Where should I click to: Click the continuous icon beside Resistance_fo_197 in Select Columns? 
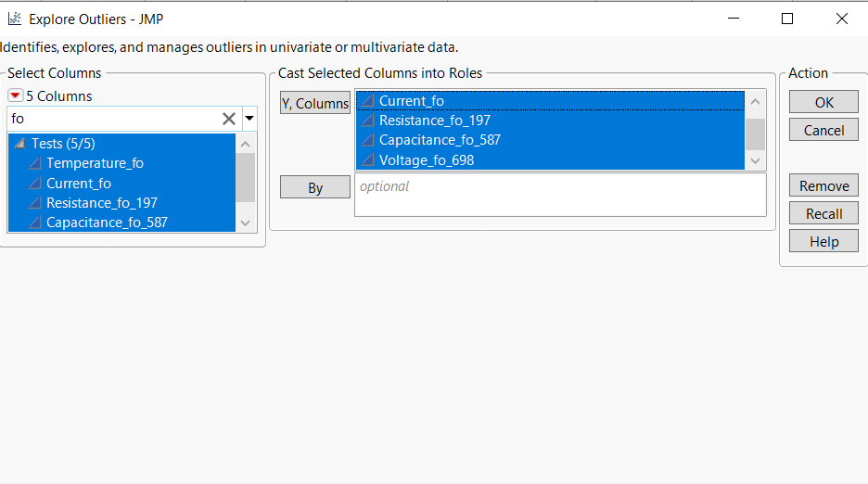35,203
